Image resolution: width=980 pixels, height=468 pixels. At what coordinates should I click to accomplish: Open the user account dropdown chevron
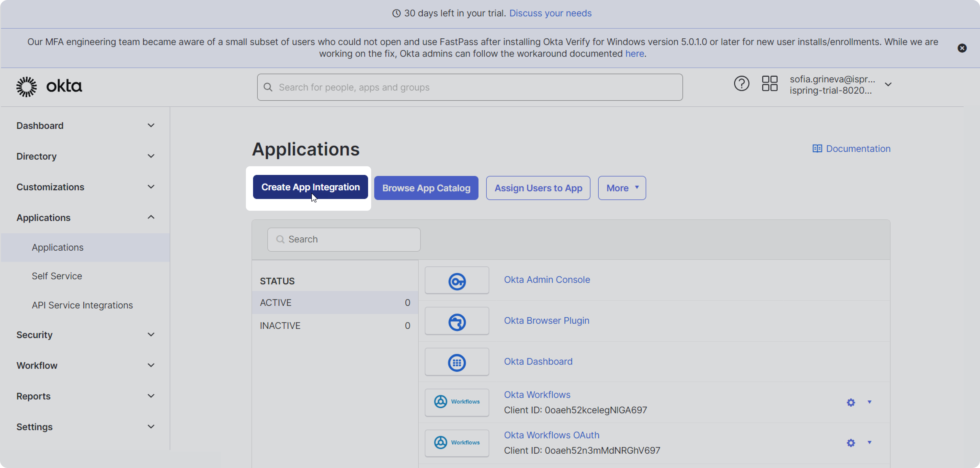coord(888,84)
